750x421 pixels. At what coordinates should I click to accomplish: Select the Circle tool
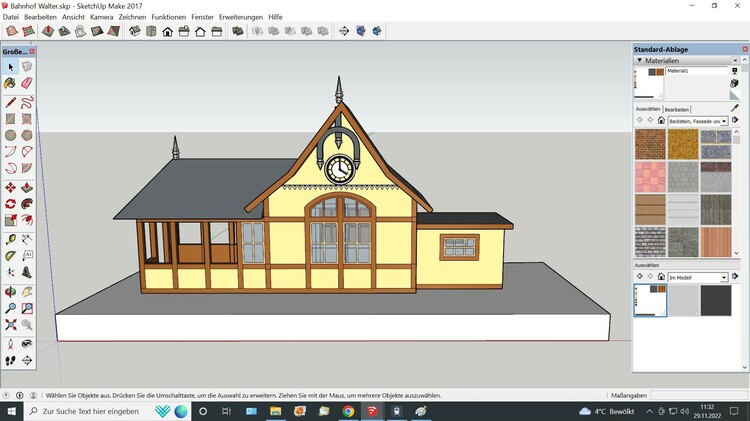(x=11, y=135)
